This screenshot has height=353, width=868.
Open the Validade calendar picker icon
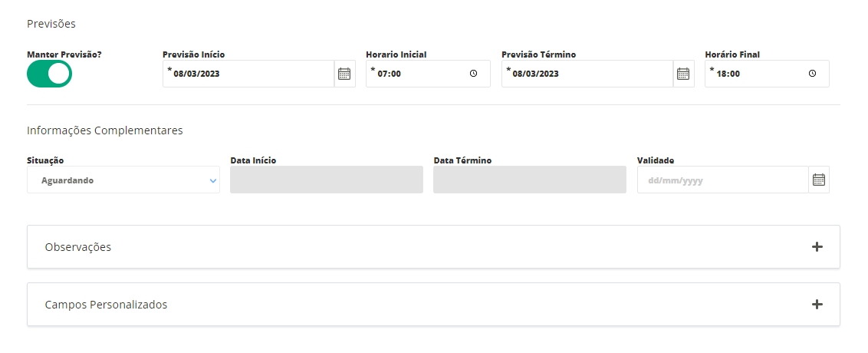click(x=818, y=180)
